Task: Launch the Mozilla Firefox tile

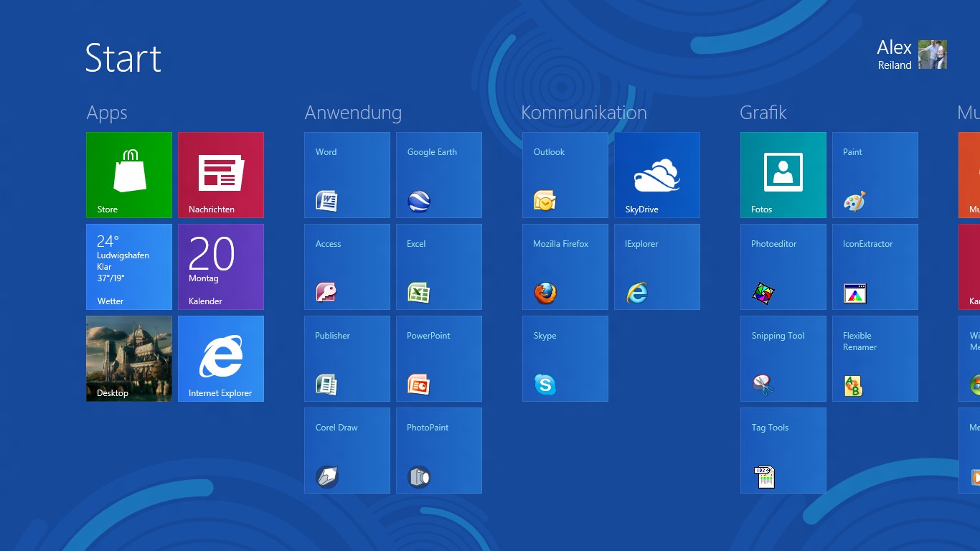Action: (565, 267)
